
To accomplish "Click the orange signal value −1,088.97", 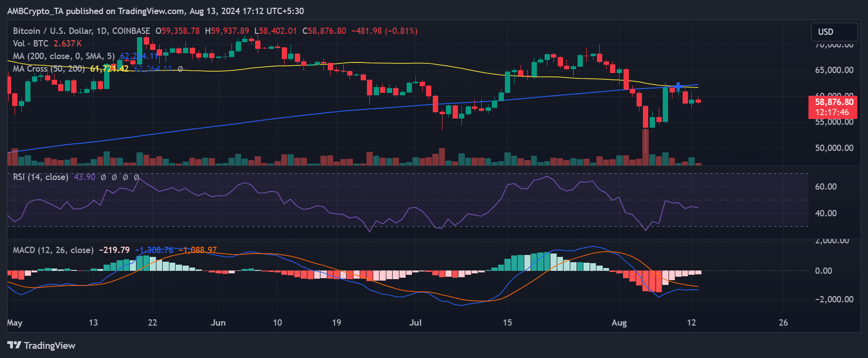I will coord(198,250).
